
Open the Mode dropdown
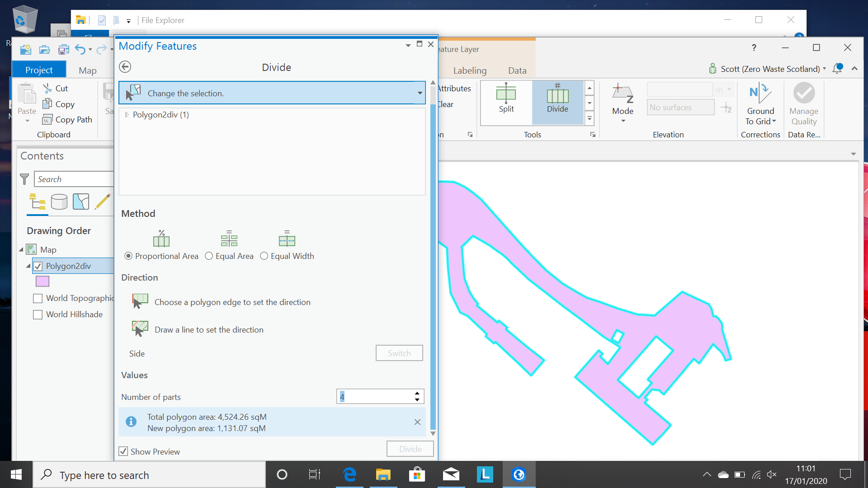tap(623, 121)
